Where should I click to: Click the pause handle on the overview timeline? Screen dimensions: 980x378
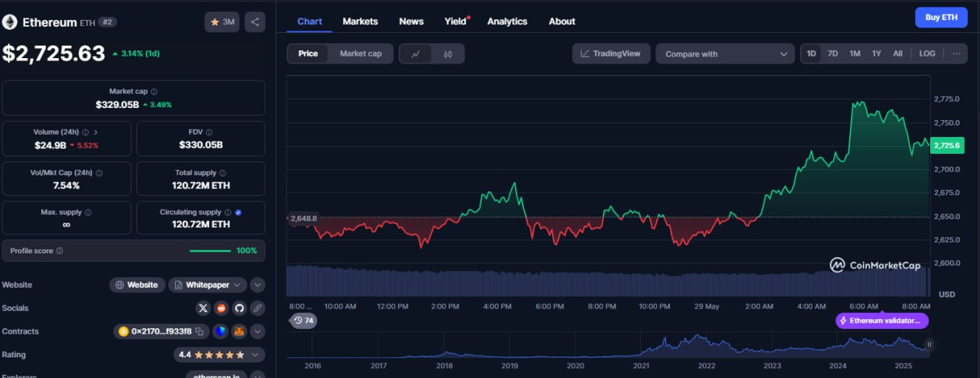929,345
